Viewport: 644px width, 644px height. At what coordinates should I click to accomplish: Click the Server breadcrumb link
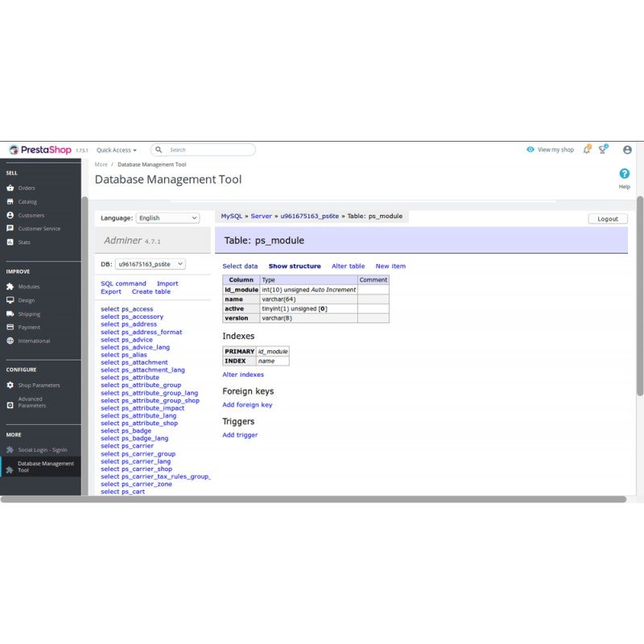point(261,216)
